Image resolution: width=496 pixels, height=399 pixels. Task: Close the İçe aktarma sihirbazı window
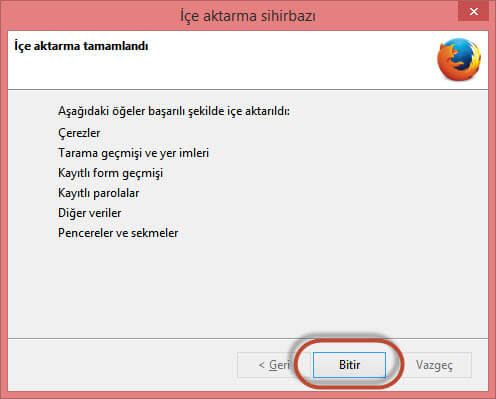coord(473,12)
